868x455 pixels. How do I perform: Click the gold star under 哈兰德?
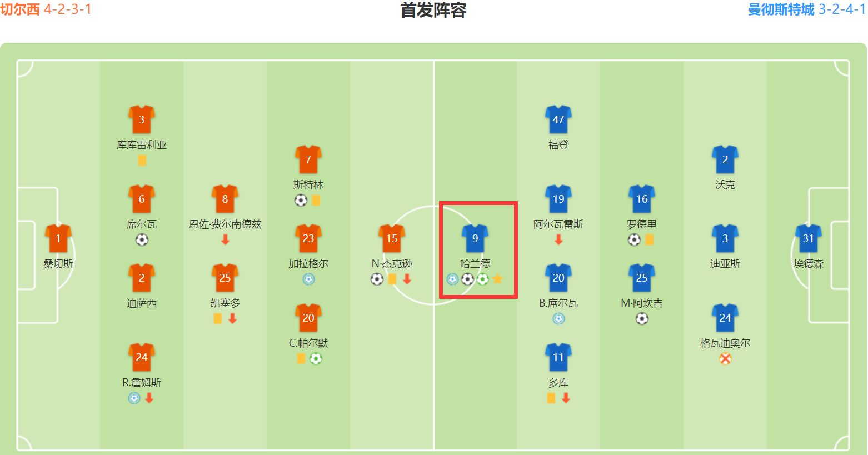[x=498, y=279]
